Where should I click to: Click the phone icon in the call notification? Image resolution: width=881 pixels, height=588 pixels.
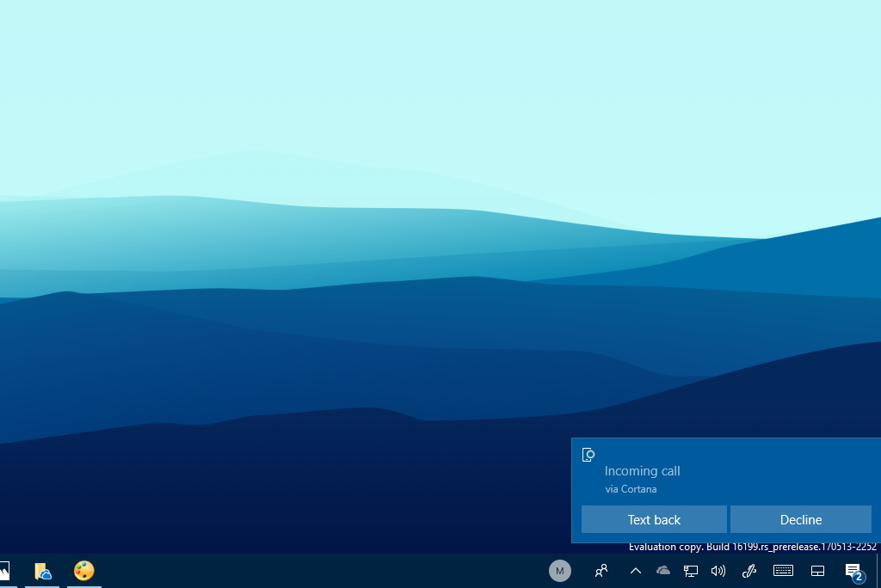coord(588,455)
